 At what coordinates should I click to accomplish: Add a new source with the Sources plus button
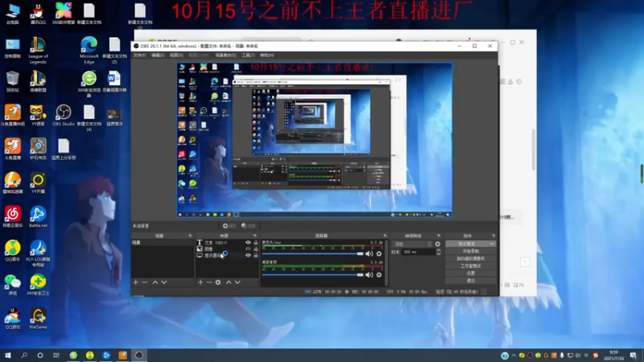[x=200, y=282]
